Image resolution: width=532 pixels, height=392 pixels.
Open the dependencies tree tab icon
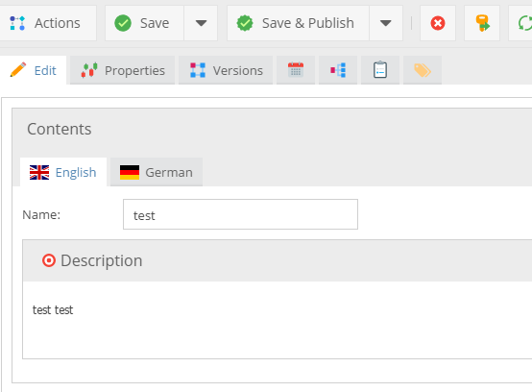coord(338,70)
